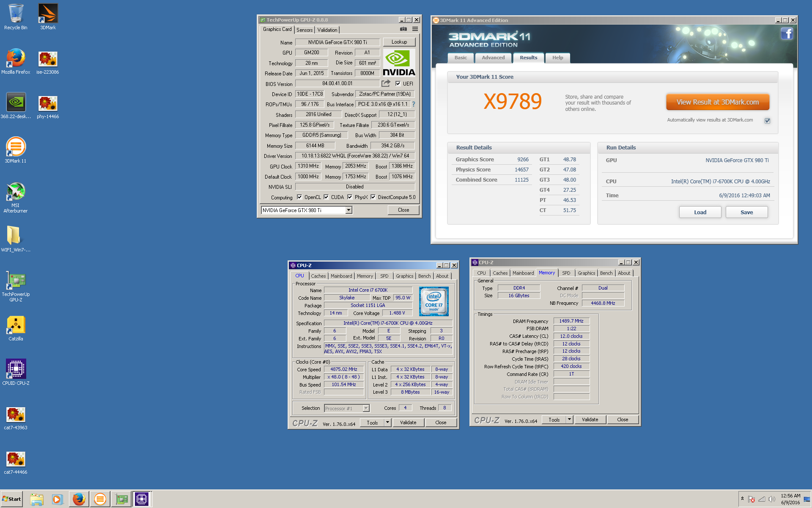Toggle the OpenCL checkbox

point(299,197)
